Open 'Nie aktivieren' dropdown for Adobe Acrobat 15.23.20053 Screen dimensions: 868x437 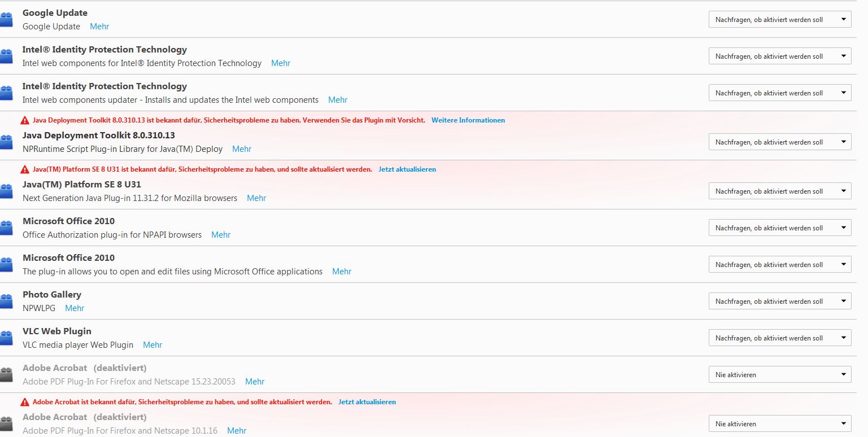click(x=780, y=375)
